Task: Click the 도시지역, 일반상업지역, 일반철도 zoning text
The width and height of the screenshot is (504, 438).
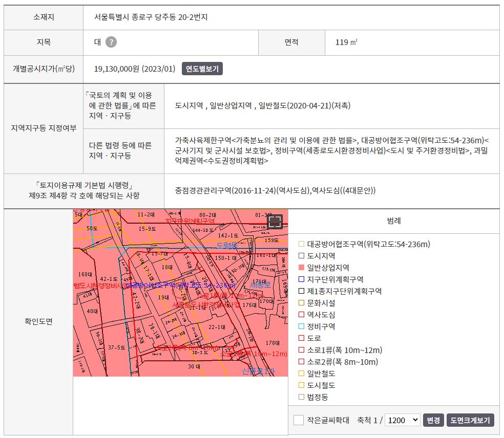Action: 263,105
